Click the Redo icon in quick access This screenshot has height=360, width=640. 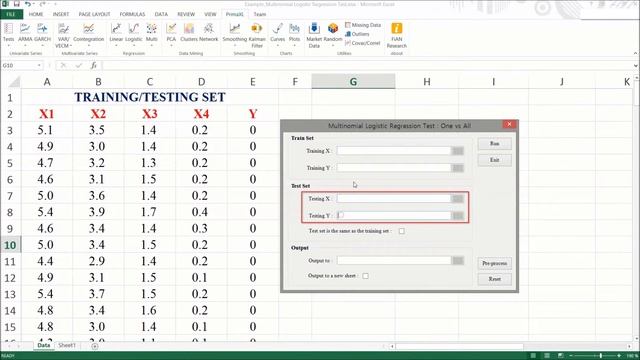pyautogui.click(x=42, y=4)
